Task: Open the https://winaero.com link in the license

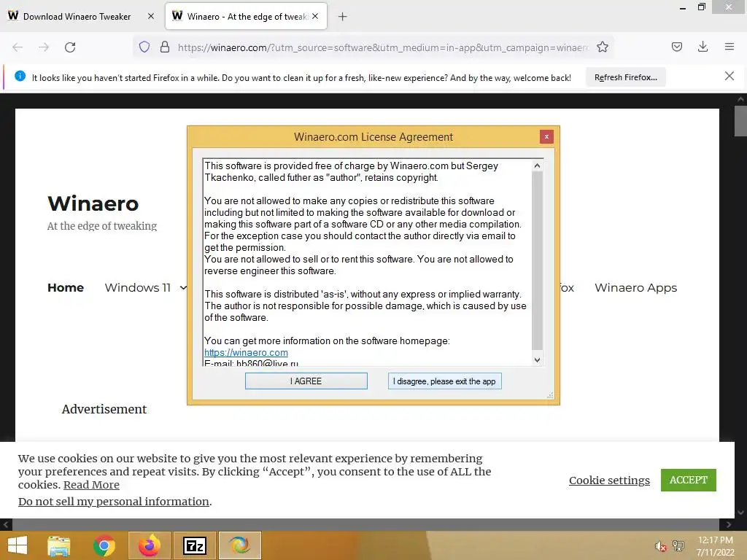Action: 247,352
